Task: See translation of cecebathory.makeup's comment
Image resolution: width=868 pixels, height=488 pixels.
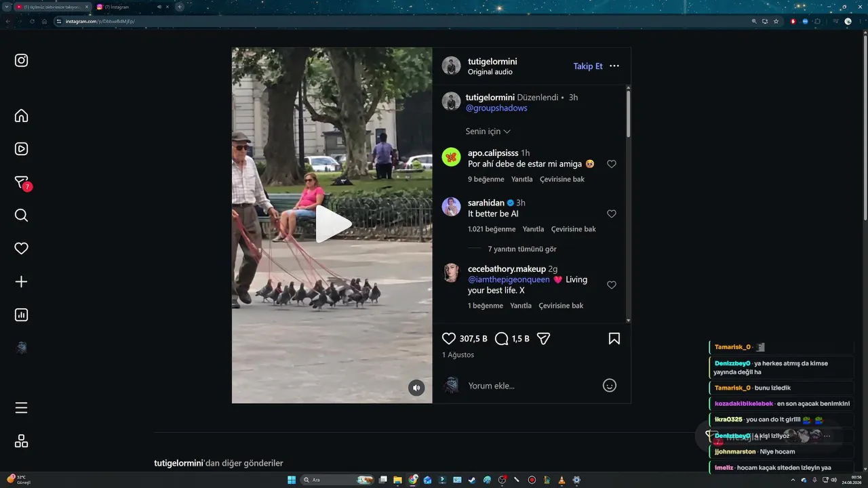Action: [x=561, y=306]
